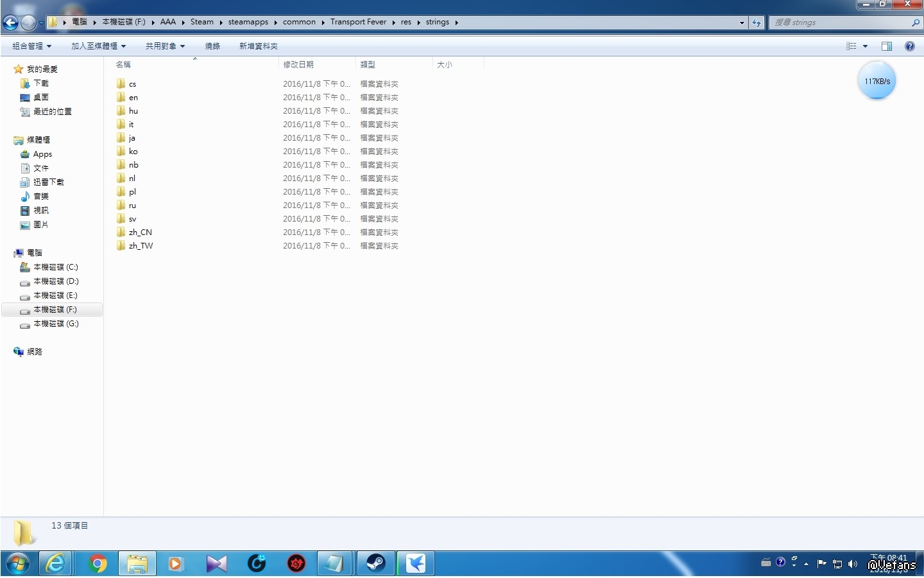Open 加入至媒體櫃 dropdown menu
The image size is (924, 578).
[98, 46]
